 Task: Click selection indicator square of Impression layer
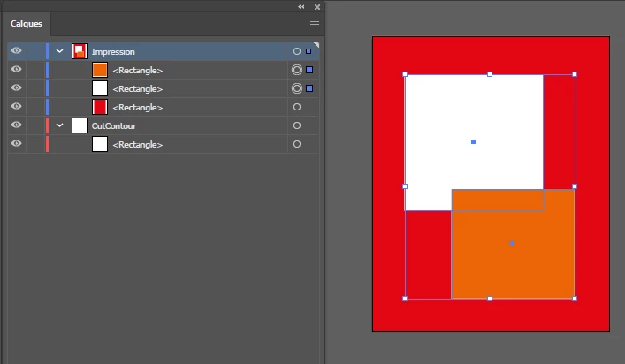click(309, 51)
